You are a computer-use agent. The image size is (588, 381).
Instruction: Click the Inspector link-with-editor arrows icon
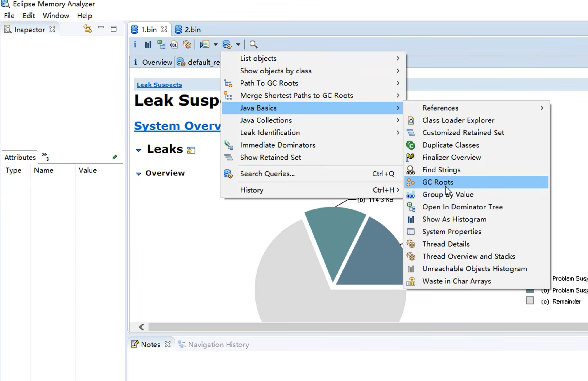coord(87,29)
